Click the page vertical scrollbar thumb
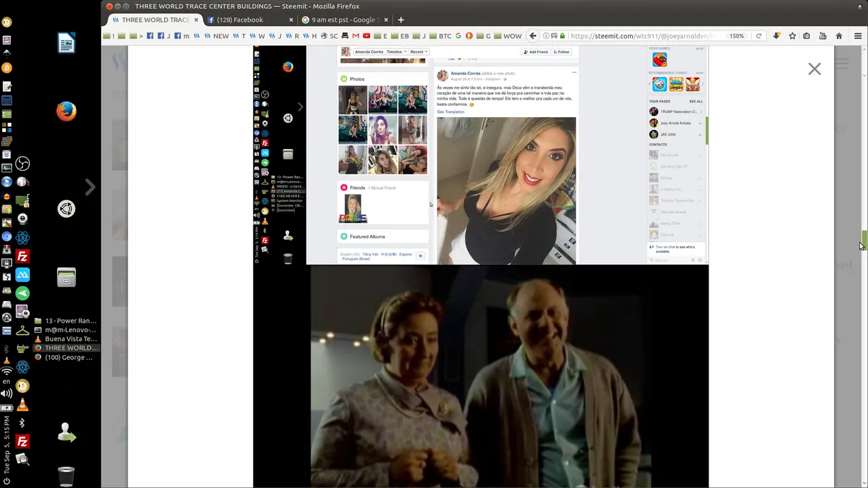 pos(864,239)
